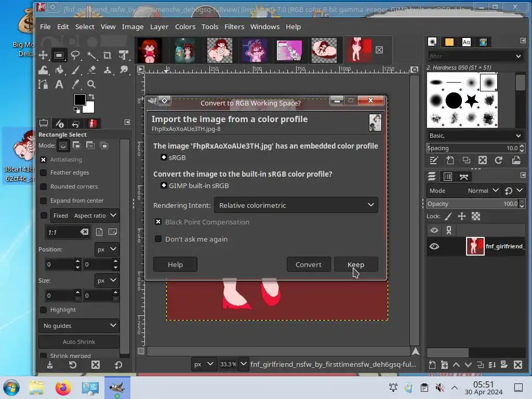
Task: Click the lock alpha channel checkerboard icon
Action: (x=476, y=216)
